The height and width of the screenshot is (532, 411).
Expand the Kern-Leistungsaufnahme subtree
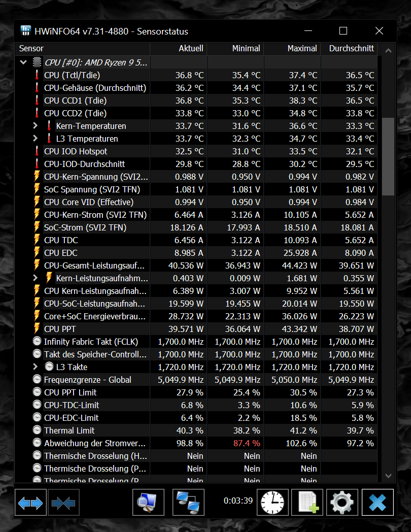(x=36, y=278)
